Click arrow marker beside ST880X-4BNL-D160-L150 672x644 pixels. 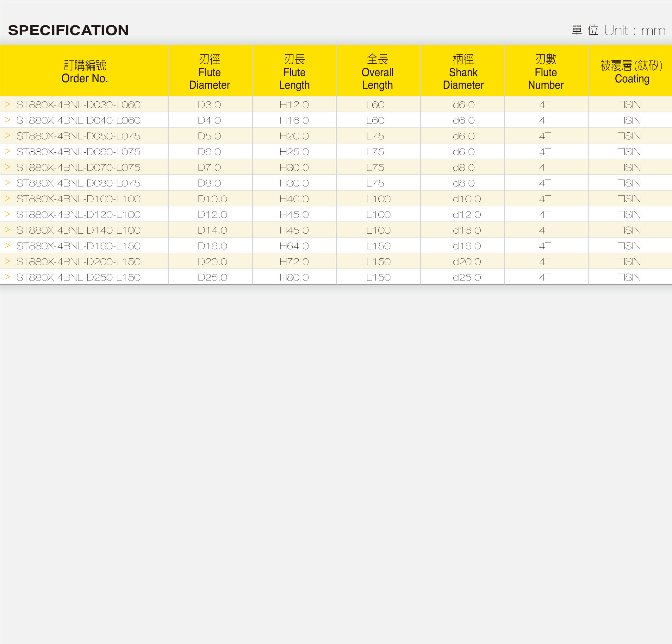point(8,246)
